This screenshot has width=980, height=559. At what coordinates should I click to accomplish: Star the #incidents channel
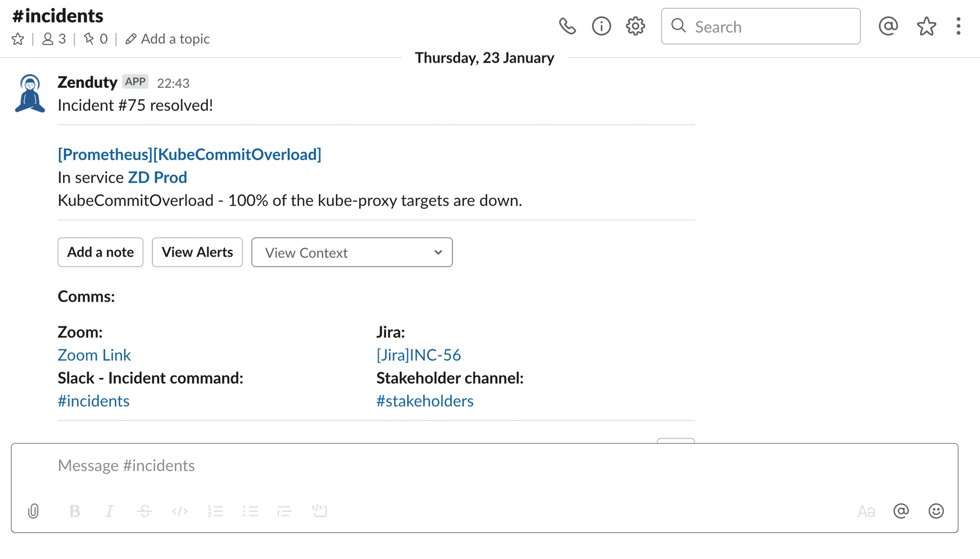pyautogui.click(x=18, y=39)
